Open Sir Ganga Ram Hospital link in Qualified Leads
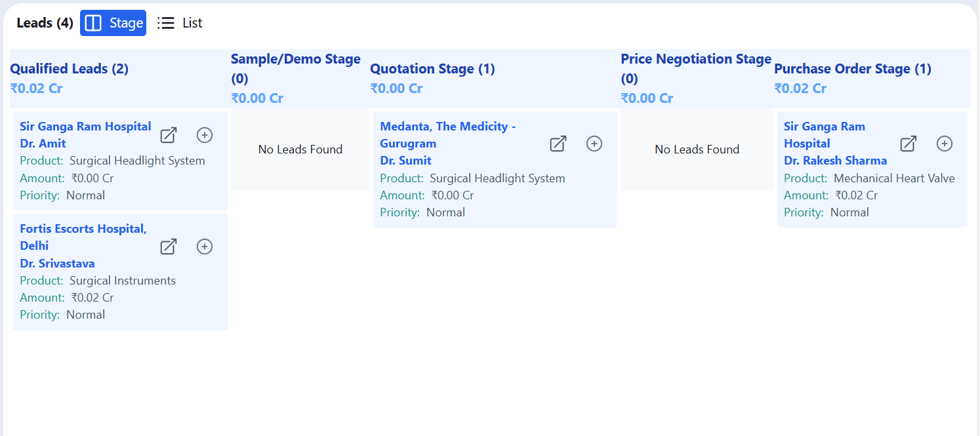Screen dimensions: 980x436 pos(85,127)
